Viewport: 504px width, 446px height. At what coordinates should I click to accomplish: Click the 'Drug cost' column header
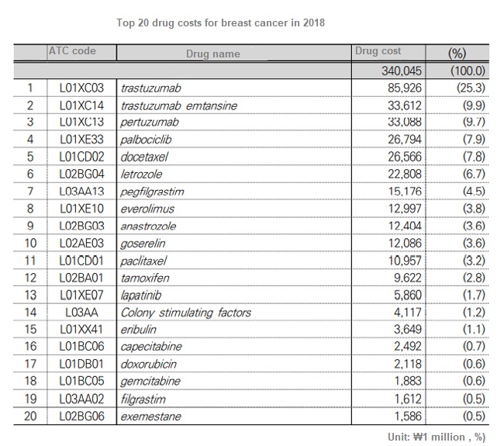point(378,51)
